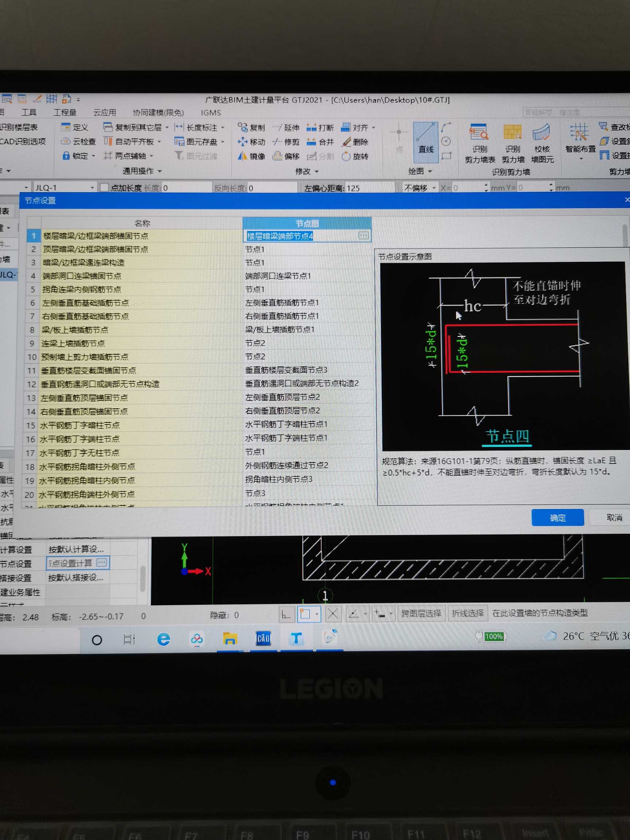
Task: Open 图元存盘 save elements tool
Action: pyautogui.click(x=197, y=142)
